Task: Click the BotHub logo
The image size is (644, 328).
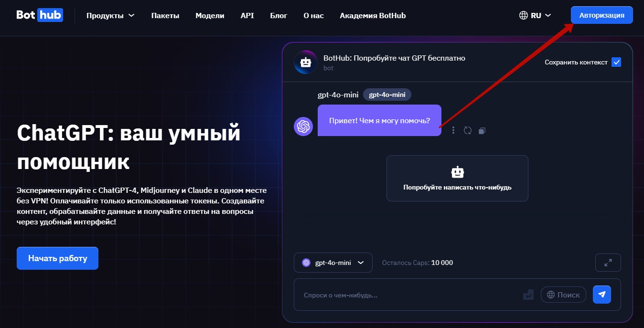Action: [x=39, y=15]
